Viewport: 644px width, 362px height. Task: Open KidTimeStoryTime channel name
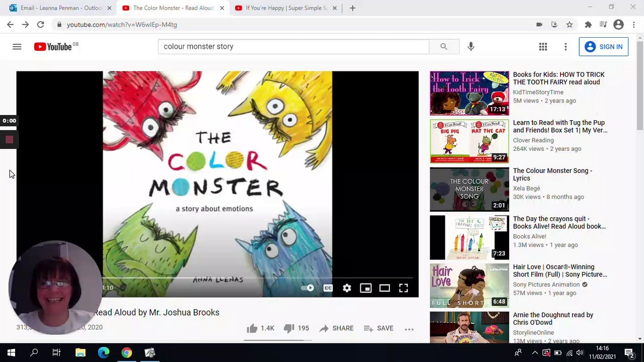click(x=538, y=92)
